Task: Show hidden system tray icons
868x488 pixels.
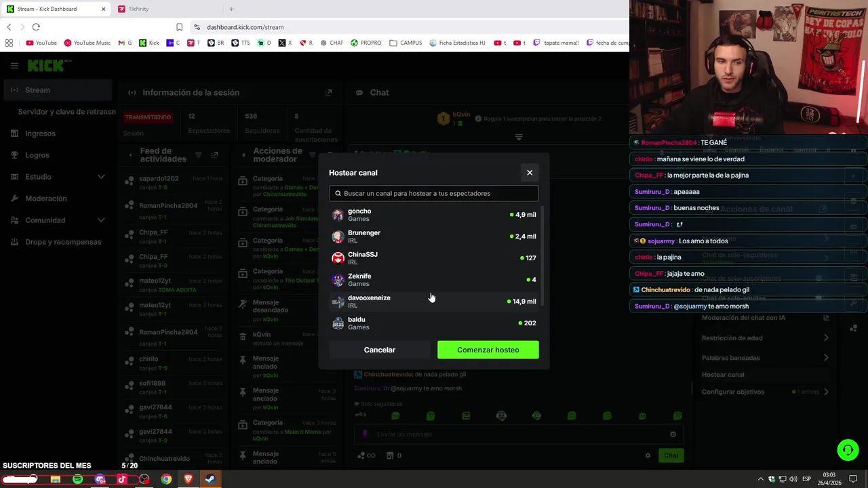Action: (760, 479)
